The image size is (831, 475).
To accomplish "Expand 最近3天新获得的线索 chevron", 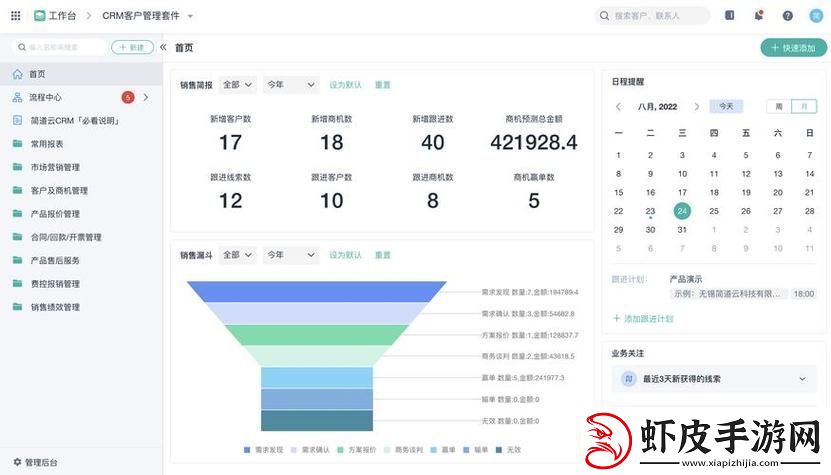I will [802, 379].
